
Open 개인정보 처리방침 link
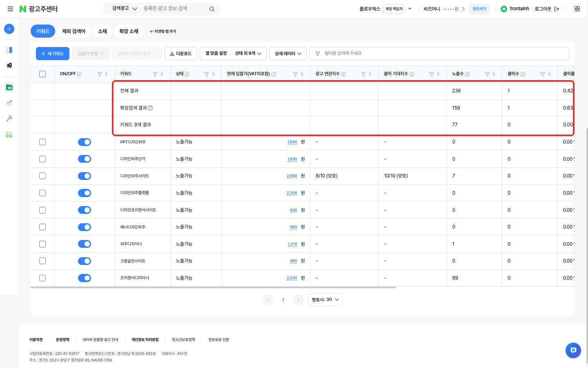pos(145,340)
